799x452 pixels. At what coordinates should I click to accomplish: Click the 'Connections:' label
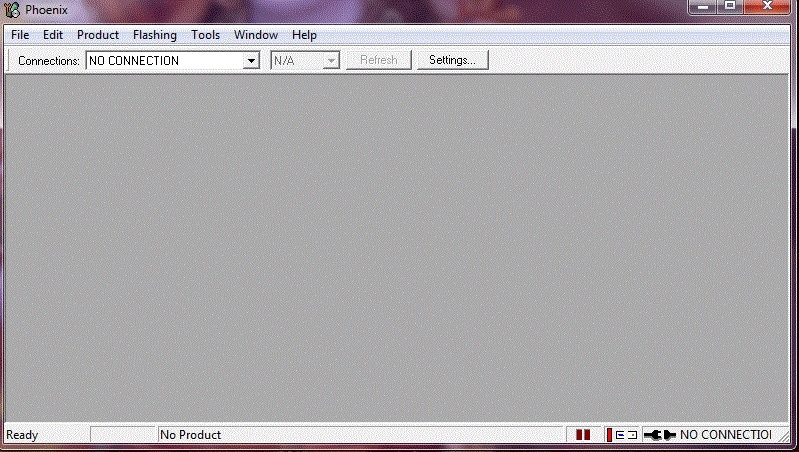pyautogui.click(x=49, y=61)
